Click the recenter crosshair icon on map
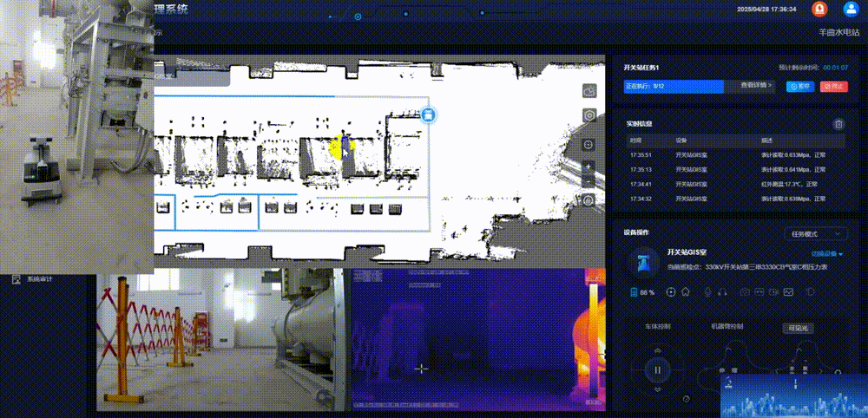Image resolution: width=868 pixels, height=418 pixels. click(x=589, y=145)
